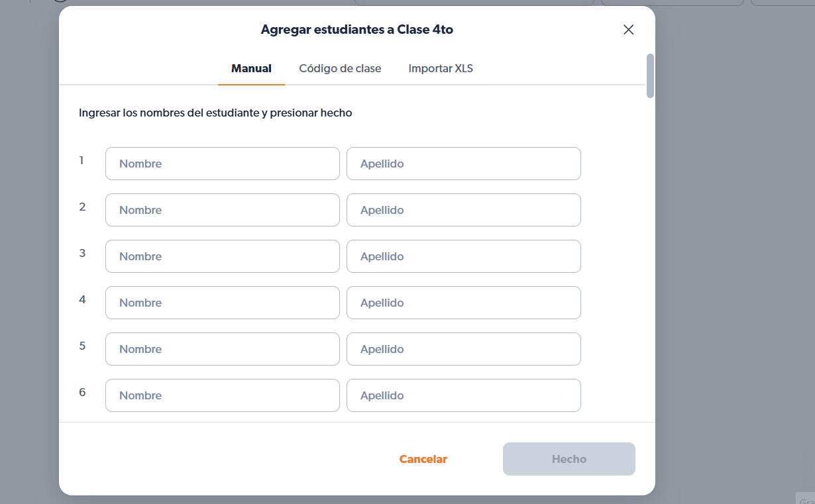Screen dimensions: 815x504
Task: Select the Apellido field for student 4
Action: (x=463, y=303)
